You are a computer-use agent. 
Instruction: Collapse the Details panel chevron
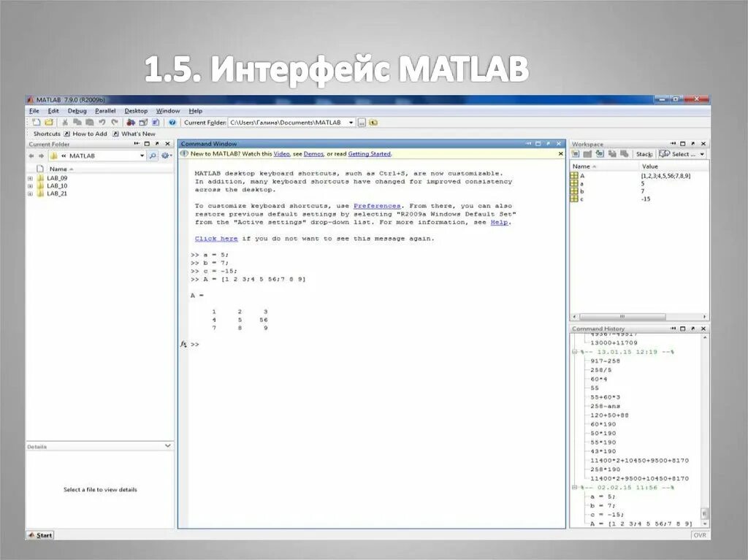pyautogui.click(x=168, y=445)
